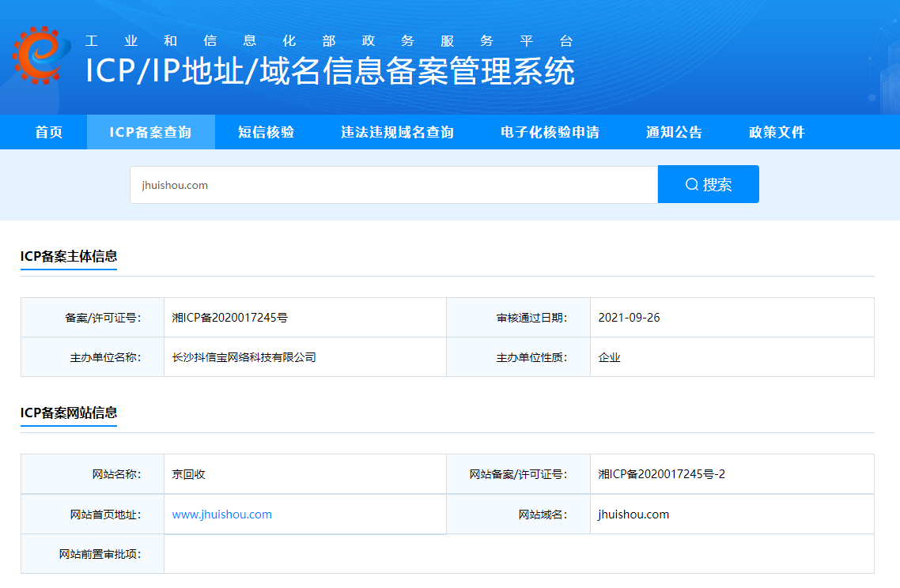
Task: Select the ICP备案主体信息 section heading
Action: [69, 256]
